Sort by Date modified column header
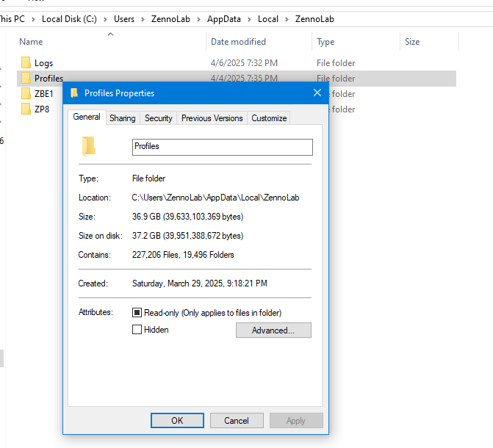This screenshot has height=448, width=493. pos(238,42)
